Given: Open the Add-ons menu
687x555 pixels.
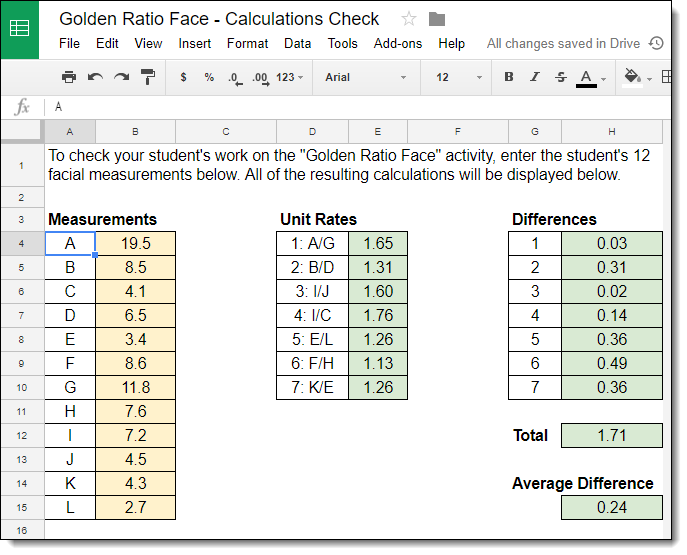Looking at the screenshot, I should (398, 43).
